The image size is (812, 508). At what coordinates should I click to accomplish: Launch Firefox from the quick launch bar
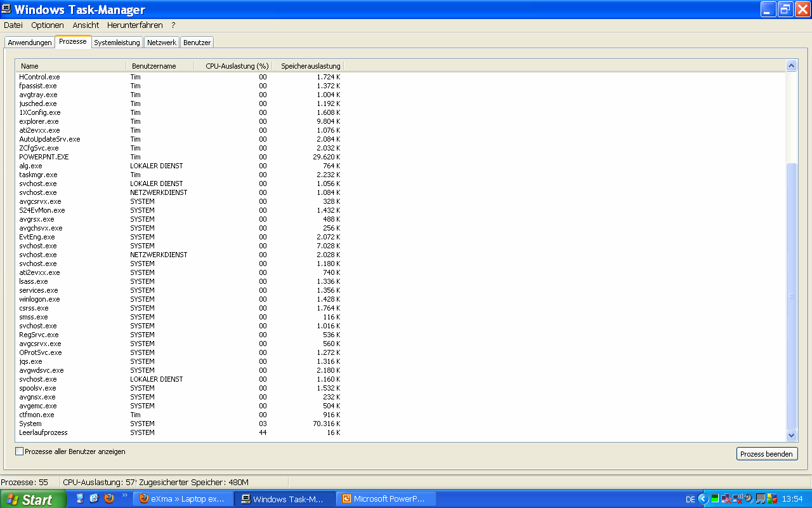(x=109, y=498)
